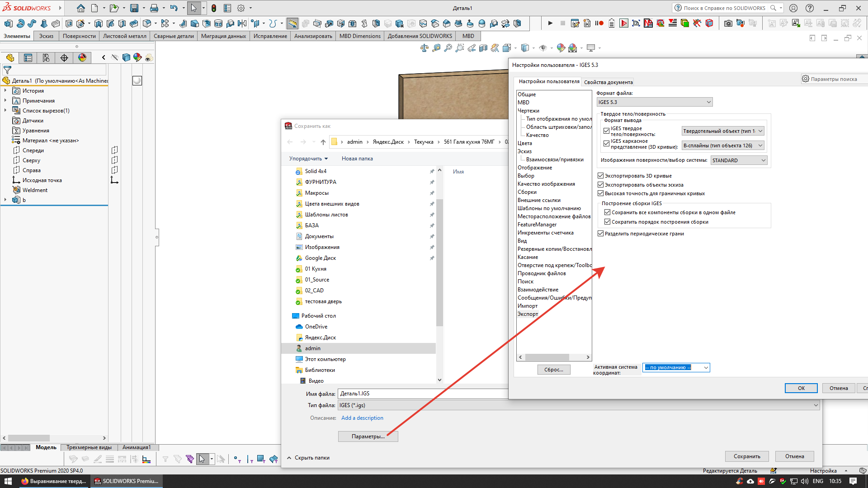
Task: Uncheck Экспортировать 3D кривые checkbox
Action: click(x=601, y=176)
